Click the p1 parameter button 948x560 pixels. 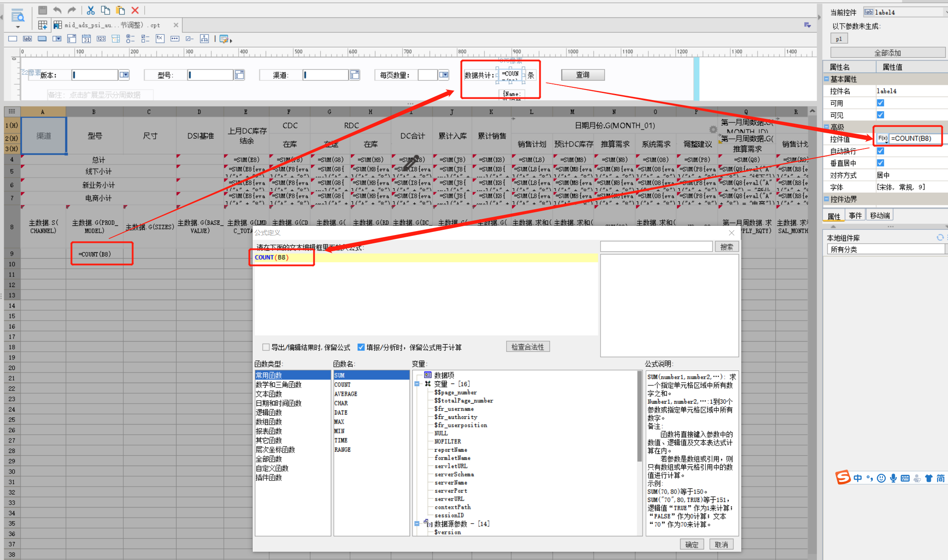point(839,39)
